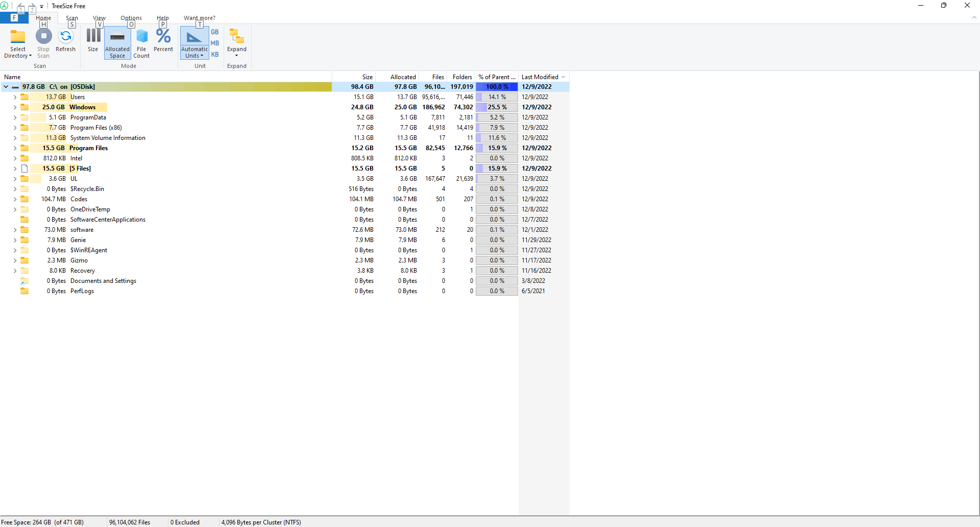The height and width of the screenshot is (527, 980).
Task: Click the $Recycle.Bin folder icon
Action: [24, 189]
